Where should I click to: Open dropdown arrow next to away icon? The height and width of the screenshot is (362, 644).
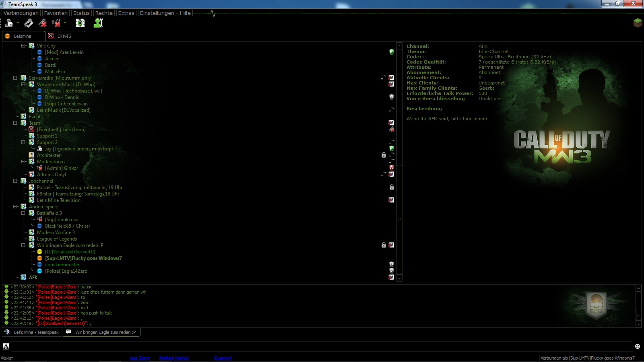point(18,23)
